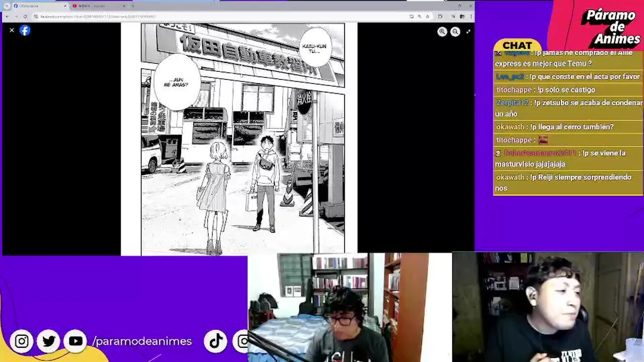
Task: Close the Facebook photo viewer with the X
Action: 12,30
